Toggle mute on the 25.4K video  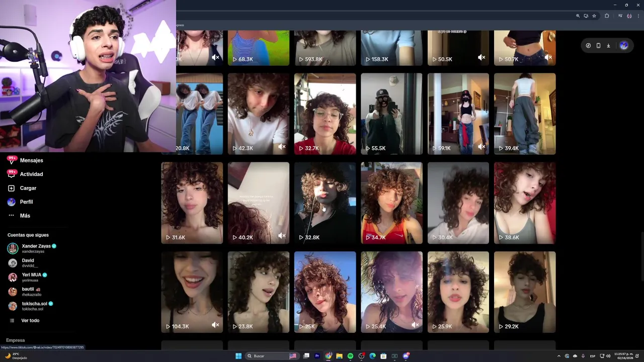point(415,325)
